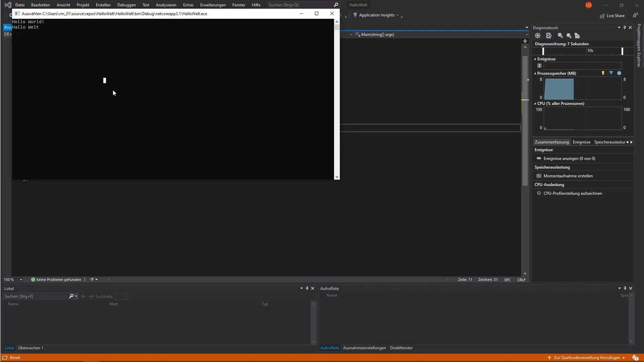This screenshot has width=644, height=362.
Task: Open the vertical Projektmappen-Explorer tab
Action: pos(639,45)
